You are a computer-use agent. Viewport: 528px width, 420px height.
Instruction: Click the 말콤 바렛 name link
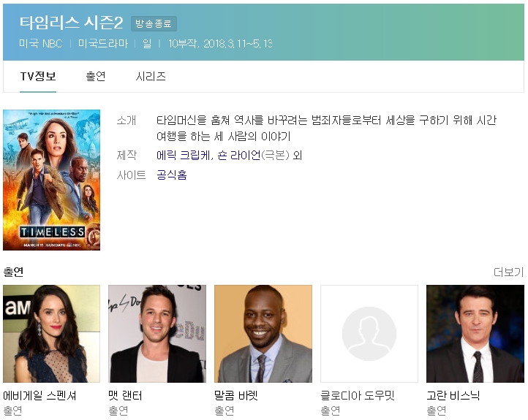pyautogui.click(x=236, y=396)
